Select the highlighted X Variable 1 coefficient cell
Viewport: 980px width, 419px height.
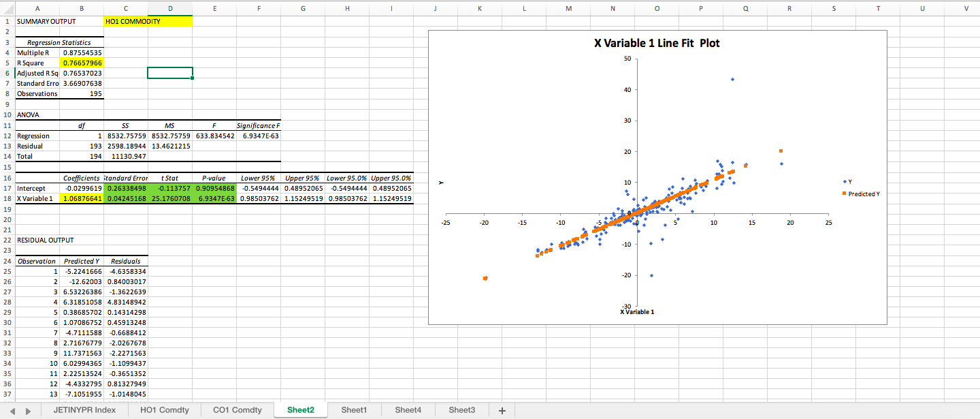tap(82, 198)
